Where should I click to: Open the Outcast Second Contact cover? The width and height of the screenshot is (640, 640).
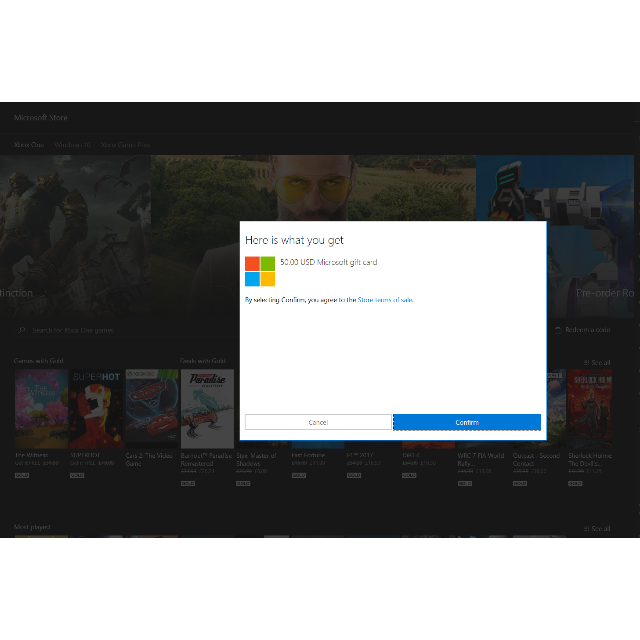pos(556,409)
